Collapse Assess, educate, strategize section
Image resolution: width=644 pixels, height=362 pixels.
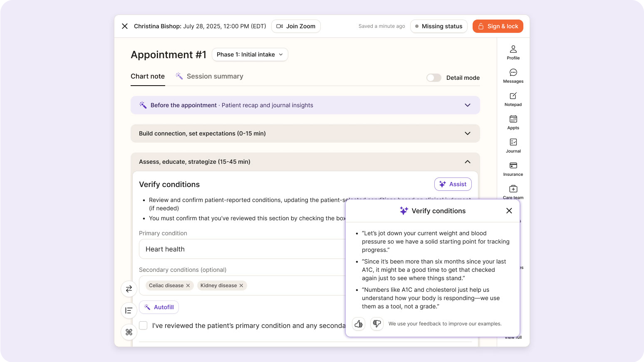[305, 162]
